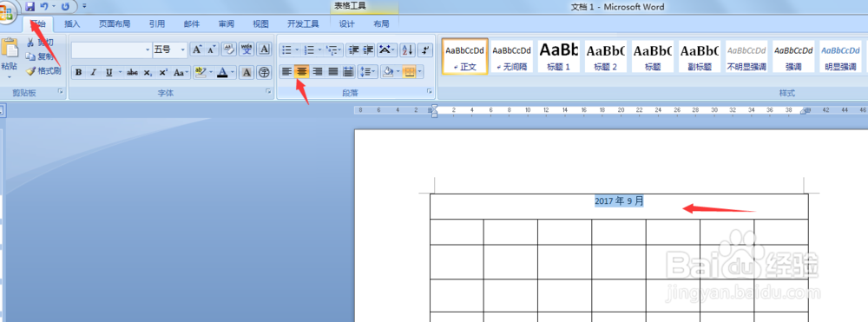Screen dimensions: 868x322
Task: Open the 布局 table tools tab
Action: coord(381,23)
